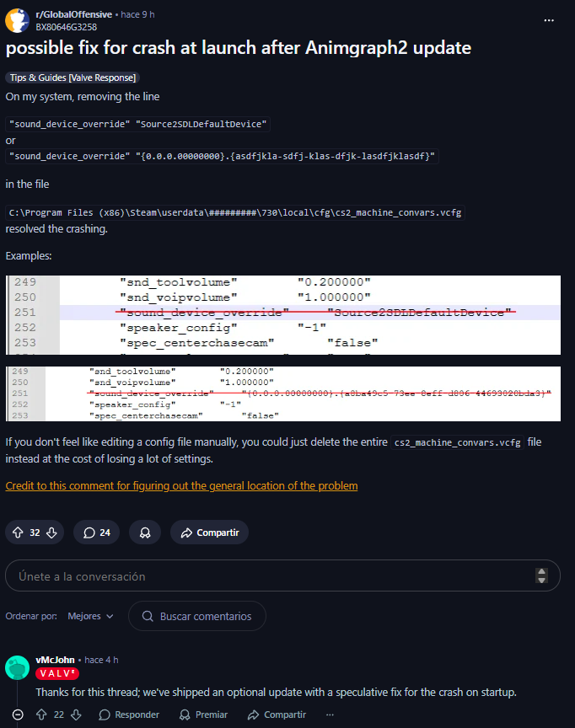575x728 pixels.
Task: Open the r/GlobalOffensive subreddit avatar
Action: 17,20
